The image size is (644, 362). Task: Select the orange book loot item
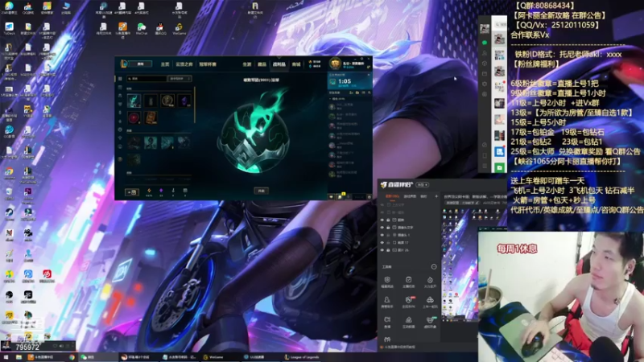[151, 117]
